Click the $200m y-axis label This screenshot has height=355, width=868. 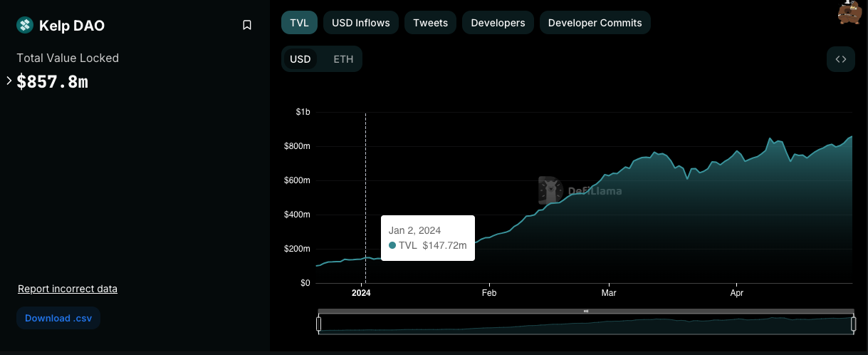coord(298,249)
